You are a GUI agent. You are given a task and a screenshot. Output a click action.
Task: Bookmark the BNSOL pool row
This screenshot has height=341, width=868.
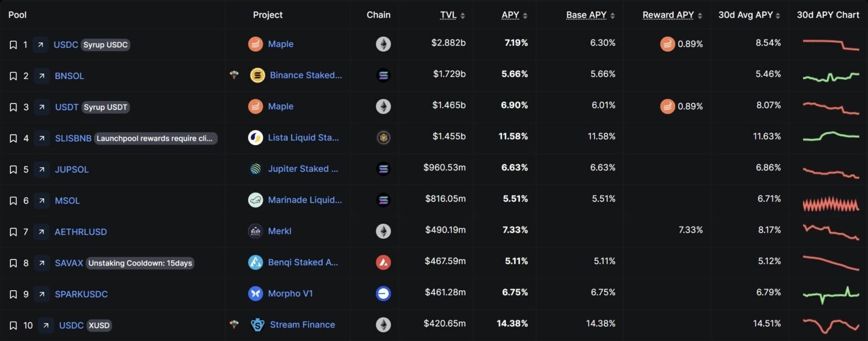13,76
